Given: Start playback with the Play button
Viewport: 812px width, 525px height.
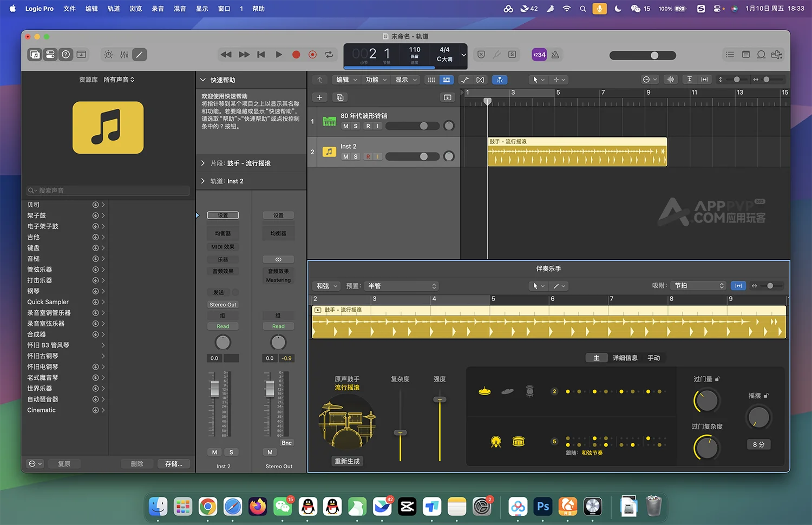Looking at the screenshot, I should tap(279, 55).
